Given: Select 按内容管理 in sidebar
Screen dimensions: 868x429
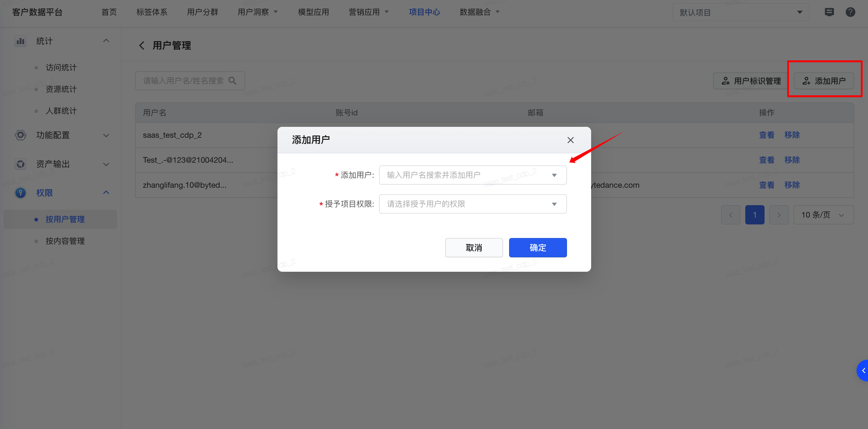Looking at the screenshot, I should 65,241.
